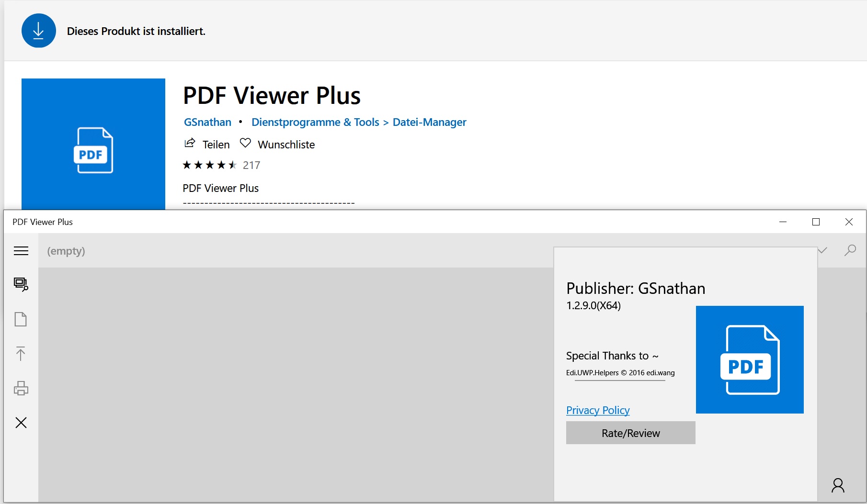Open the user account icon

(838, 485)
